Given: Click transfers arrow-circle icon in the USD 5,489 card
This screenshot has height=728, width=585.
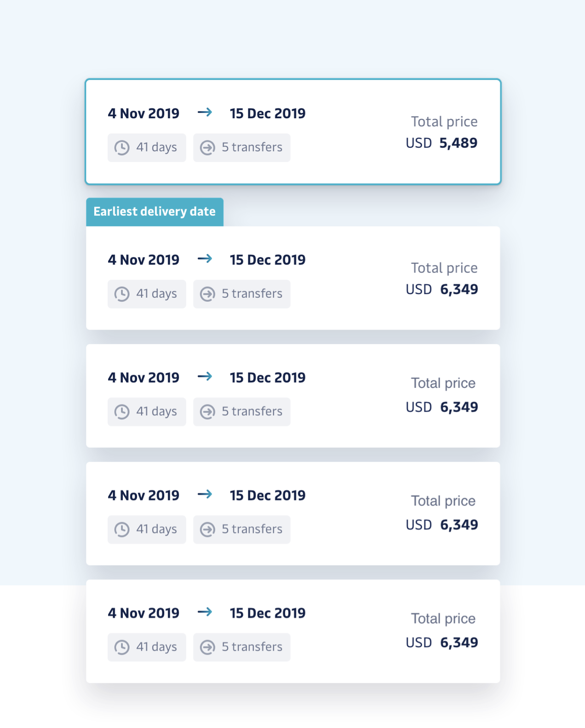Looking at the screenshot, I should [x=207, y=148].
